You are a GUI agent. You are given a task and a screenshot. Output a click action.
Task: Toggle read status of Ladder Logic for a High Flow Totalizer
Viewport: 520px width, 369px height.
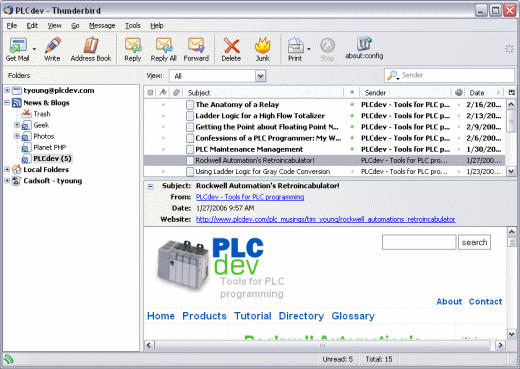click(x=352, y=116)
